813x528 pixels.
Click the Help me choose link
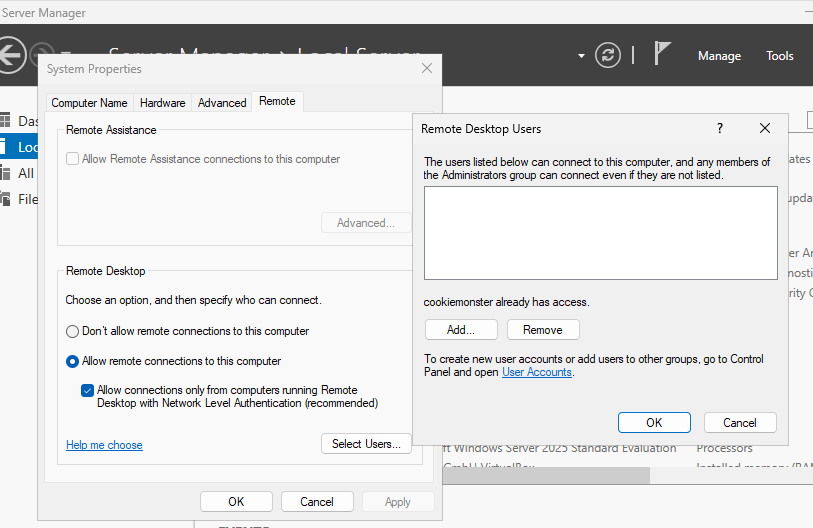[104, 445]
